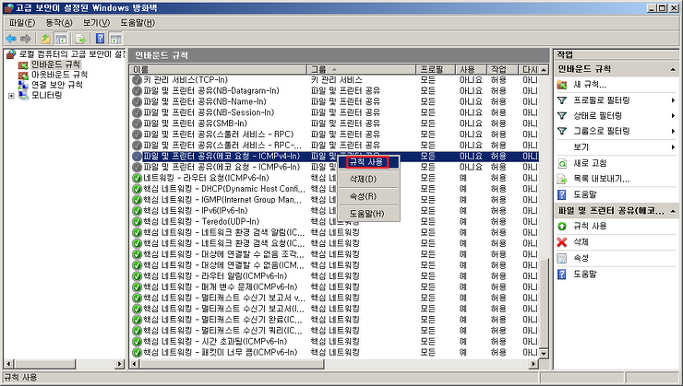The image size is (683, 386).
Task: Select the 핵심 네트워킹 - 매개 변수 문제(ICMPv6-In) row
Action: (334, 287)
